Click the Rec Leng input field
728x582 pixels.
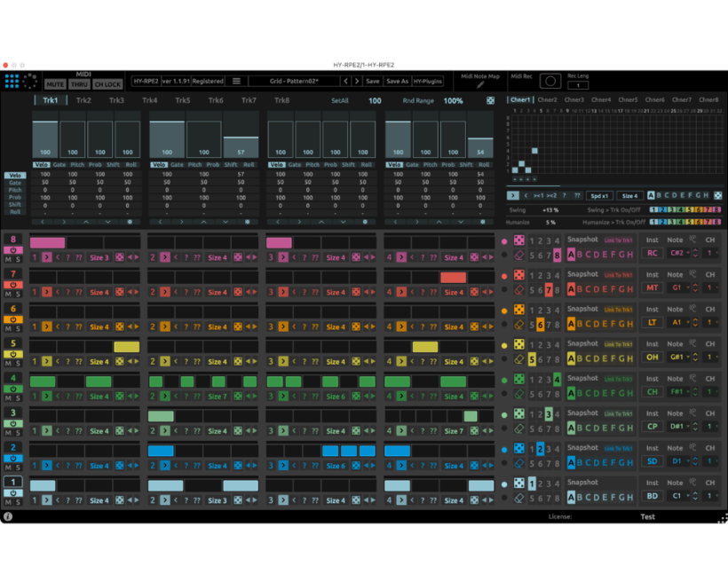[577, 85]
